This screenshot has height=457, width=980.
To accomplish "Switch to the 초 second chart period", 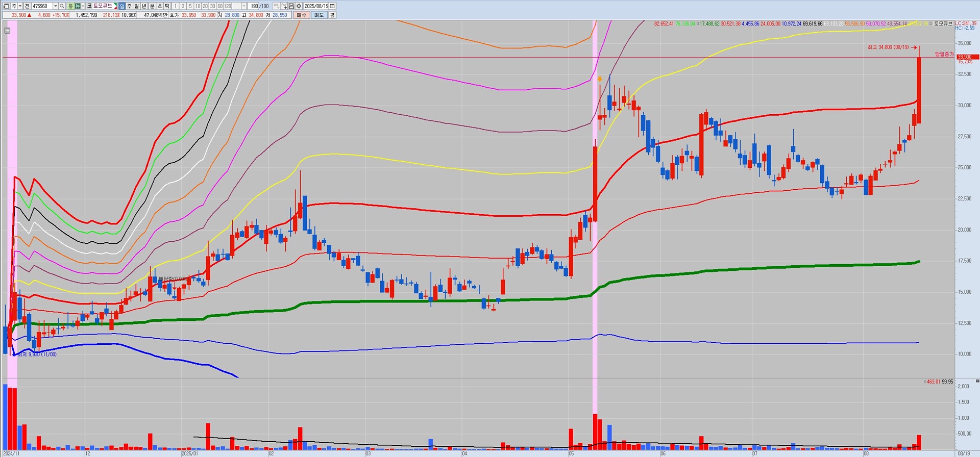I will tap(160, 6).
